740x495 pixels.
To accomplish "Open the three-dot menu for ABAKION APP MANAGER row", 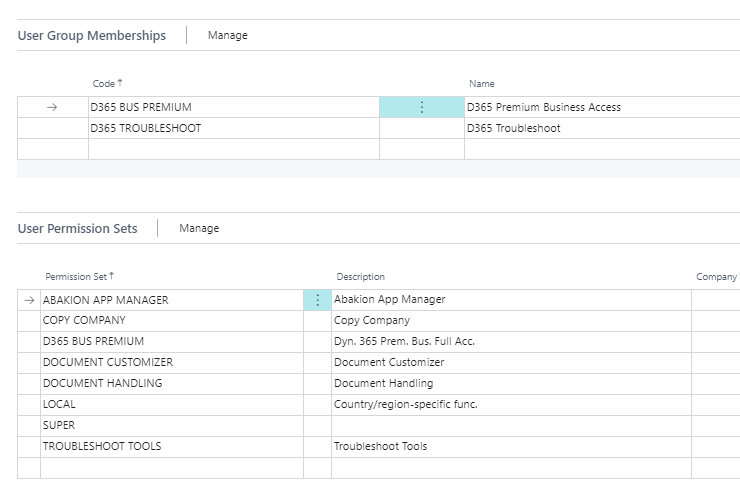I will [x=317, y=300].
